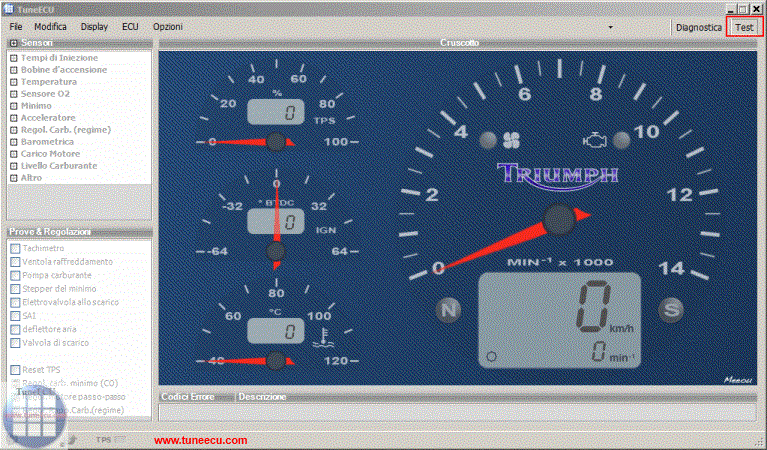Check the deflettore aria option
The image size is (767, 450).
pyautogui.click(x=15, y=330)
